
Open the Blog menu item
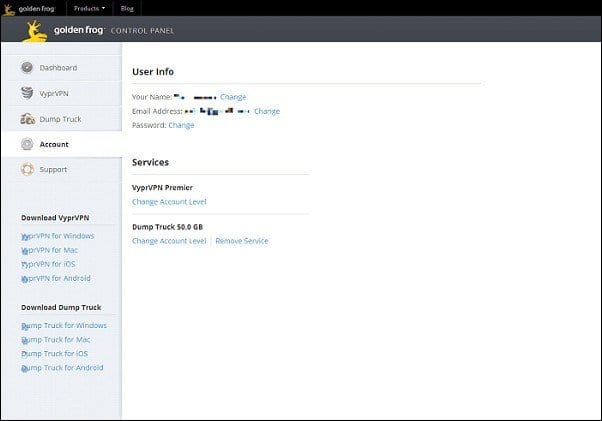point(127,8)
